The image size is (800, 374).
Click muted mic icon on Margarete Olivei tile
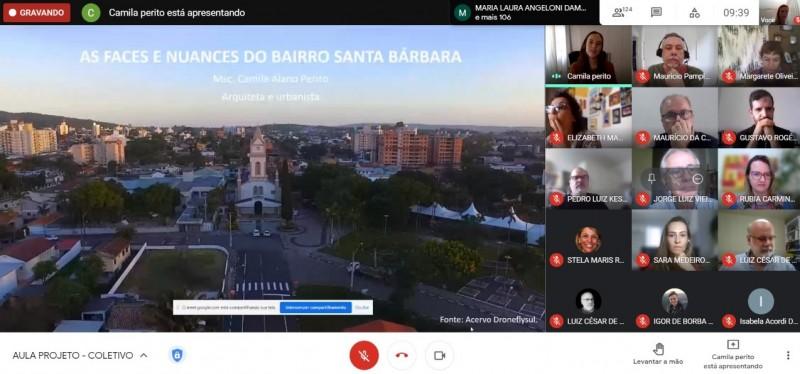729,77
